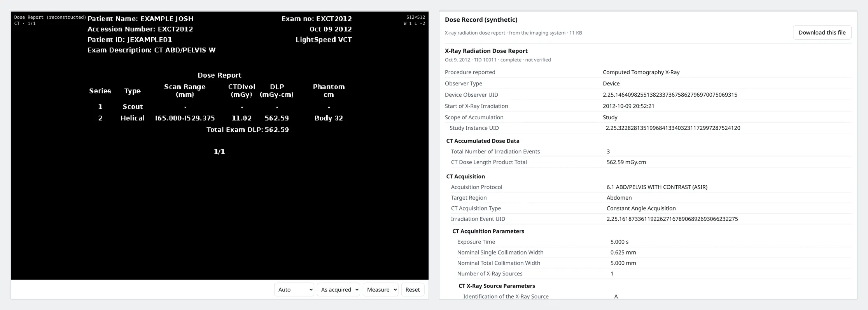Click the 6.1 ABD/PELVIS WITH CONTRAST (ASIR) protocol
The height and width of the screenshot is (310, 868).
(x=657, y=187)
